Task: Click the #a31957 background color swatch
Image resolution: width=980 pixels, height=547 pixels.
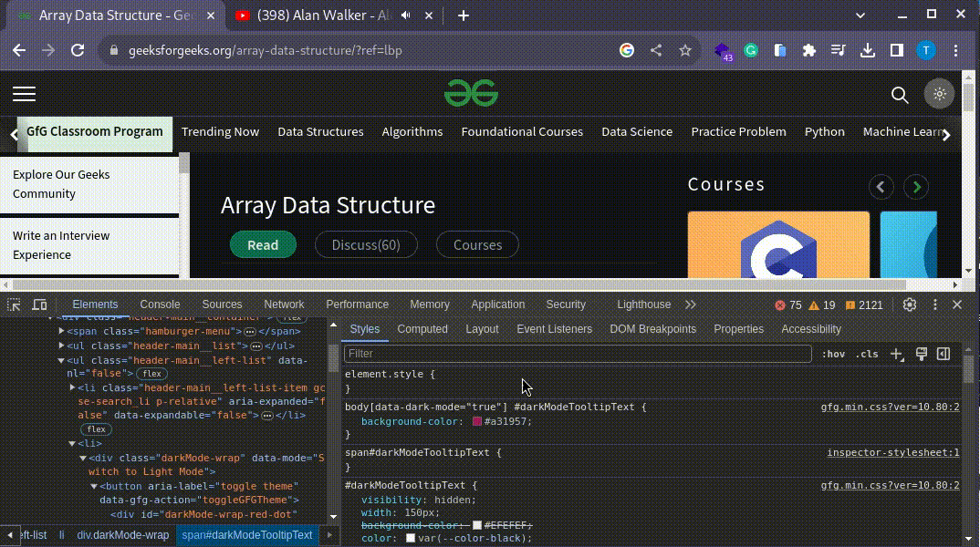Action: pos(477,422)
